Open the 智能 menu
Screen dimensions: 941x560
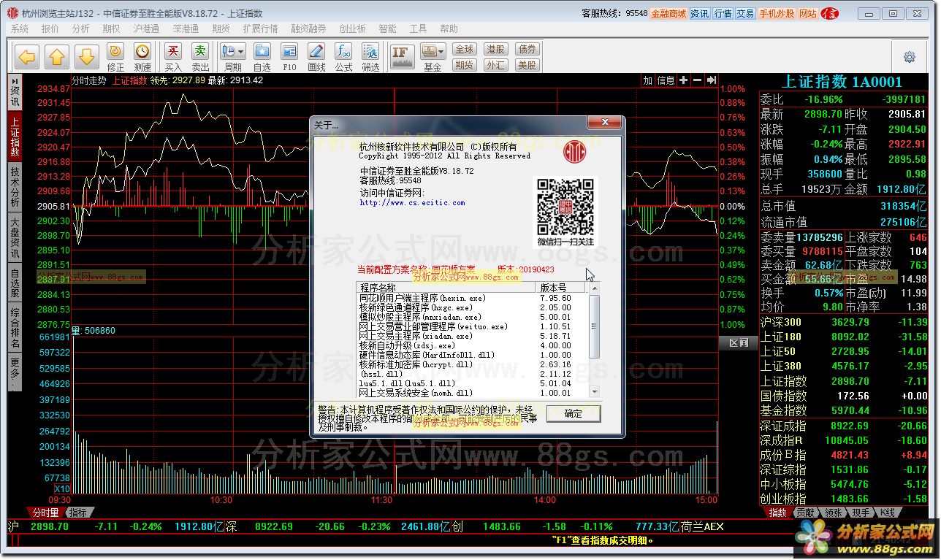[387, 28]
